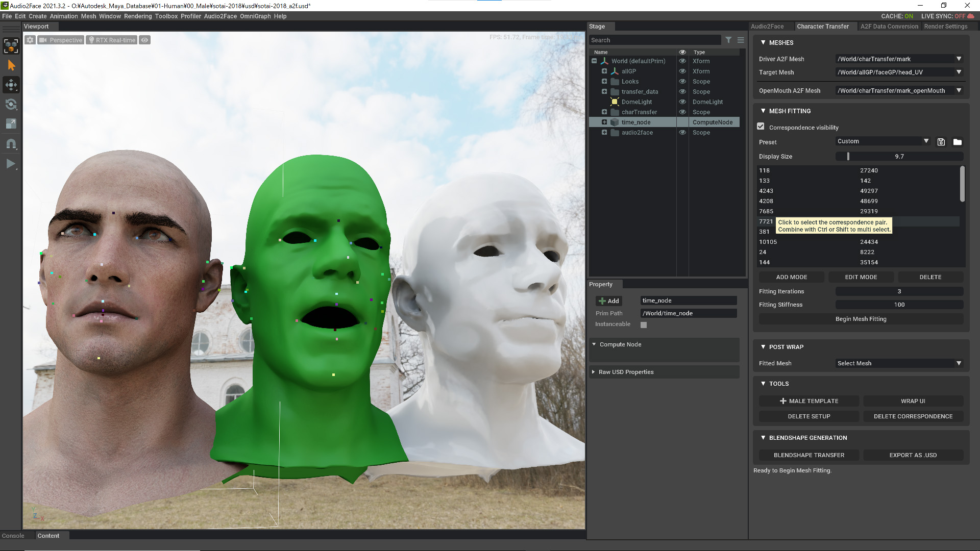Adjust the Display Size slider
This screenshot has width=980, height=551.
[899, 156]
